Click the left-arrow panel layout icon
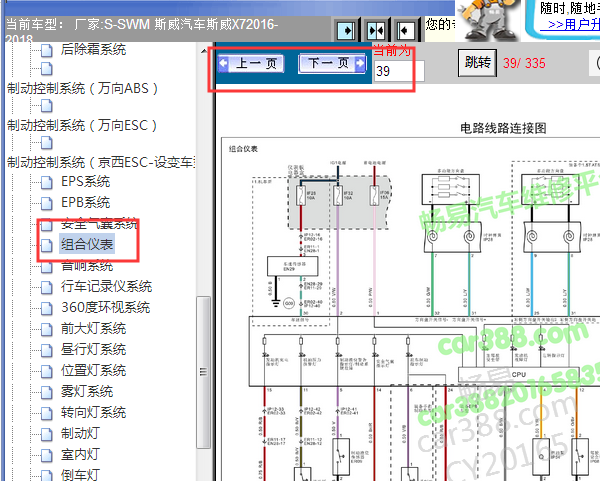The width and height of the screenshot is (600, 481). coord(405,30)
